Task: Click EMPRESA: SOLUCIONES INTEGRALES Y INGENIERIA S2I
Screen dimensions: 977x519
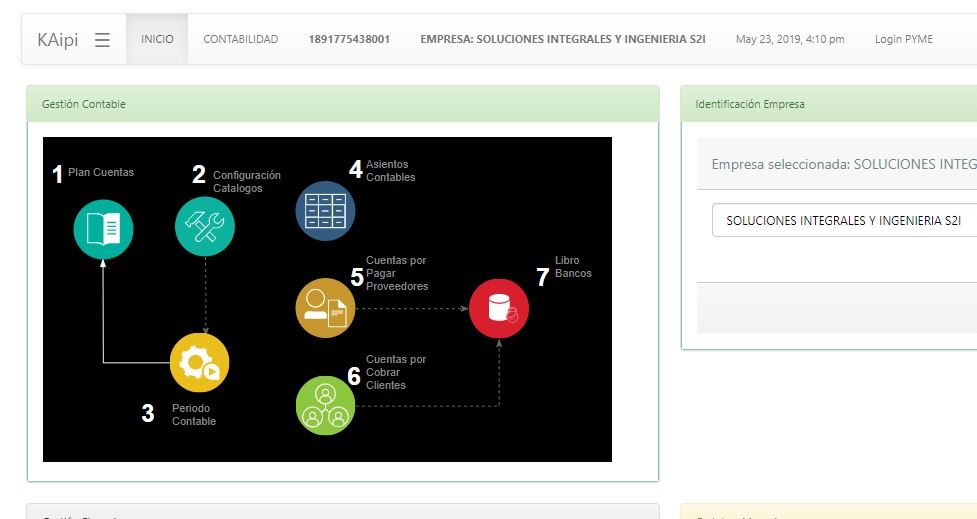Action: [x=563, y=39]
